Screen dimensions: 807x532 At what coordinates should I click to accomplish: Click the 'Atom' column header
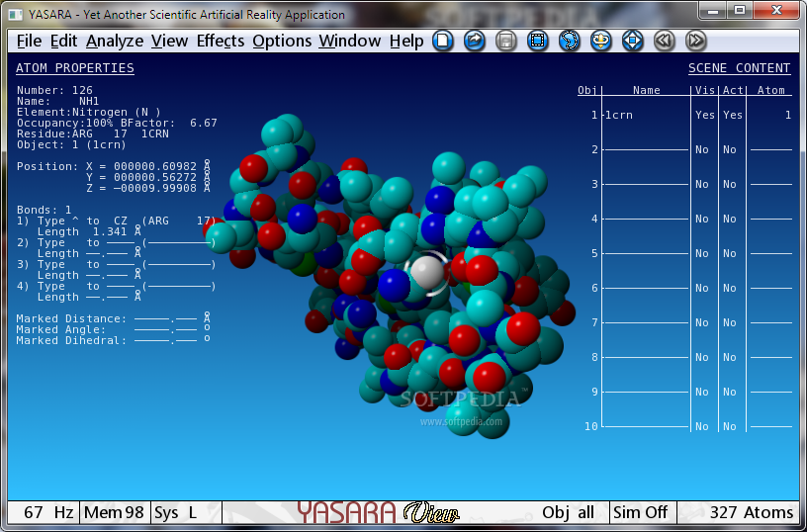click(x=771, y=90)
